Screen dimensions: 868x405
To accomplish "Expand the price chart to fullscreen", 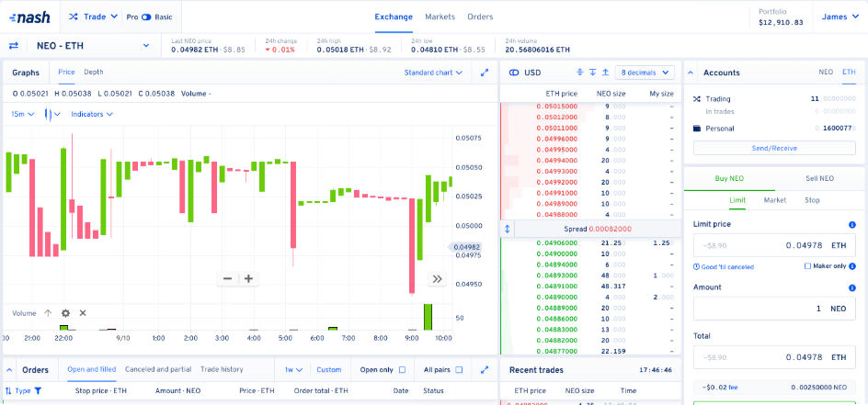I will (485, 73).
